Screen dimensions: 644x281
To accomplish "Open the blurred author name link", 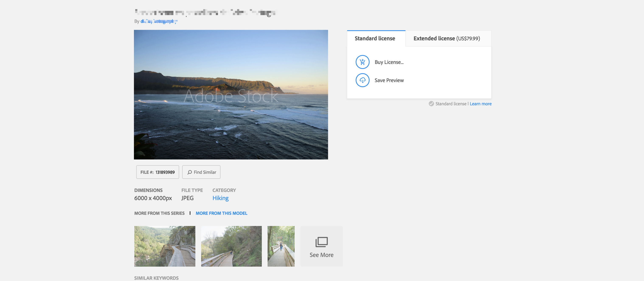I will pos(159,21).
